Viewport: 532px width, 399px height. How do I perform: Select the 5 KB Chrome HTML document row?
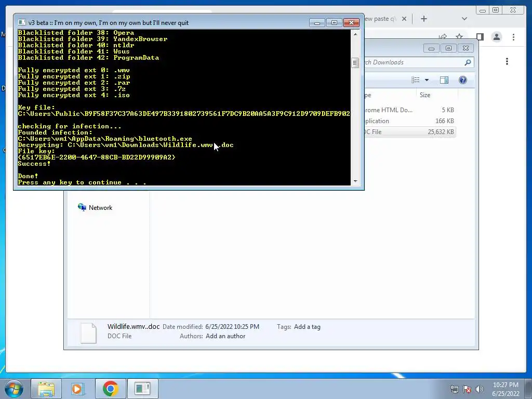(410, 110)
